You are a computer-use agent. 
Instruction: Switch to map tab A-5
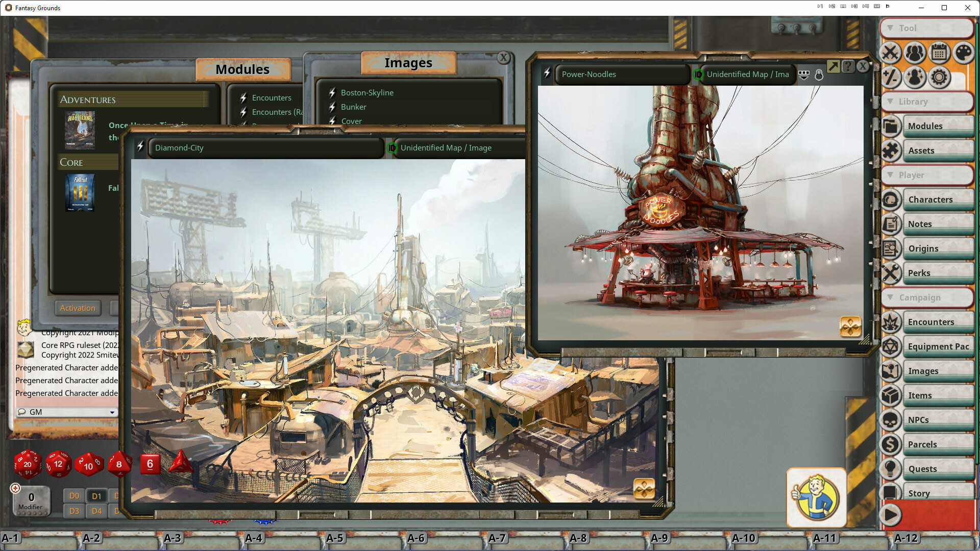(336, 538)
